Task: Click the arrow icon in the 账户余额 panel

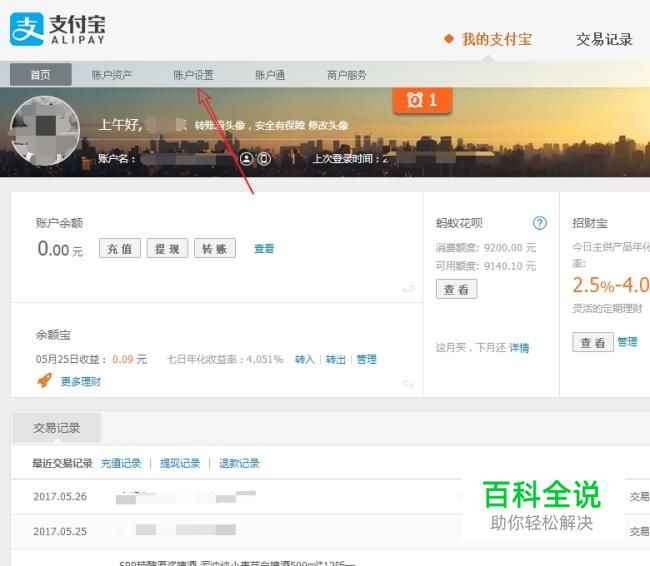Action: coord(408,289)
